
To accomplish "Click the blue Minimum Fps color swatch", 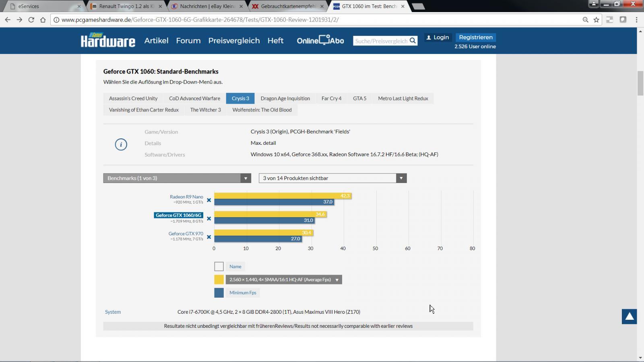I will (x=219, y=293).
